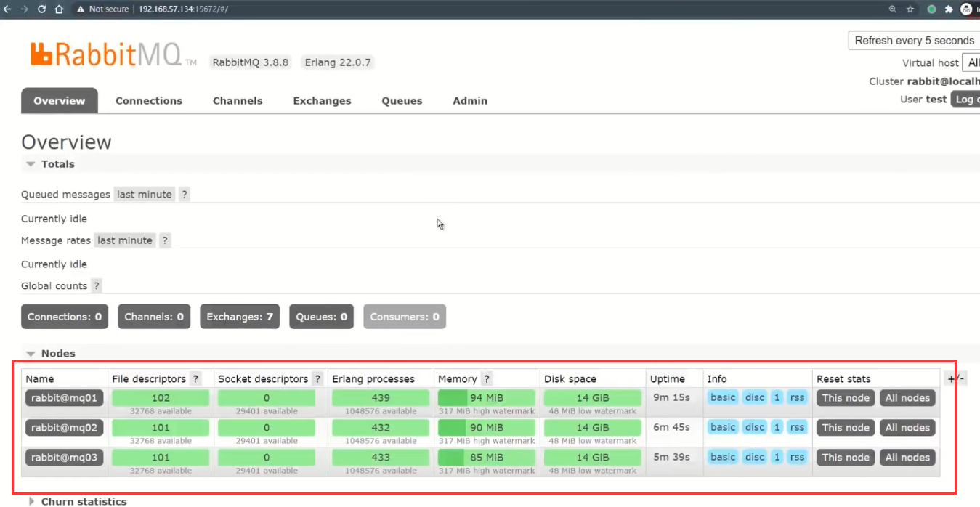Open help for Queued messages
The image size is (980, 507).
coord(185,195)
